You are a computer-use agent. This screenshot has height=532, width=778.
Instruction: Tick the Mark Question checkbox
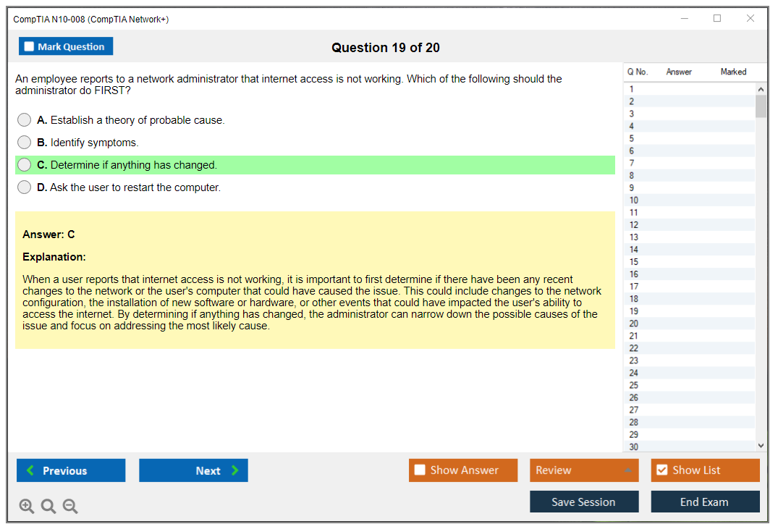tap(30, 47)
